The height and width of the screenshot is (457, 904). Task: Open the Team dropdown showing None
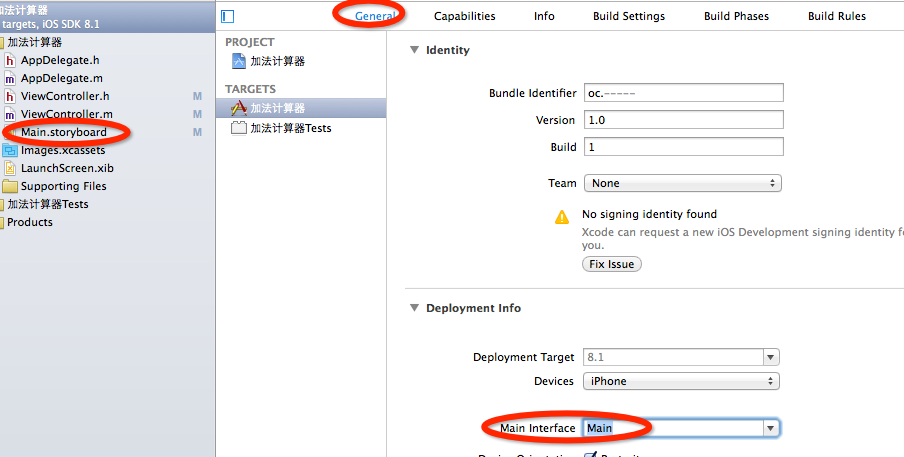click(683, 183)
